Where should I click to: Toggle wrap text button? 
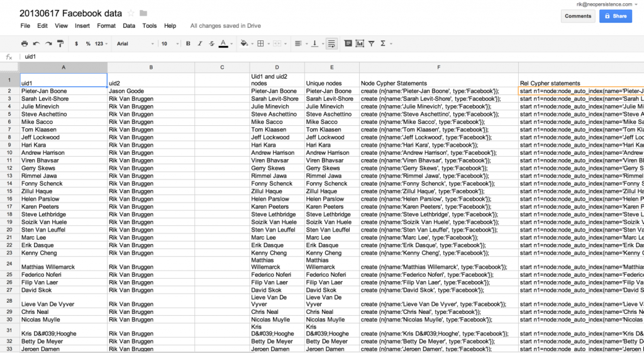[331, 43]
